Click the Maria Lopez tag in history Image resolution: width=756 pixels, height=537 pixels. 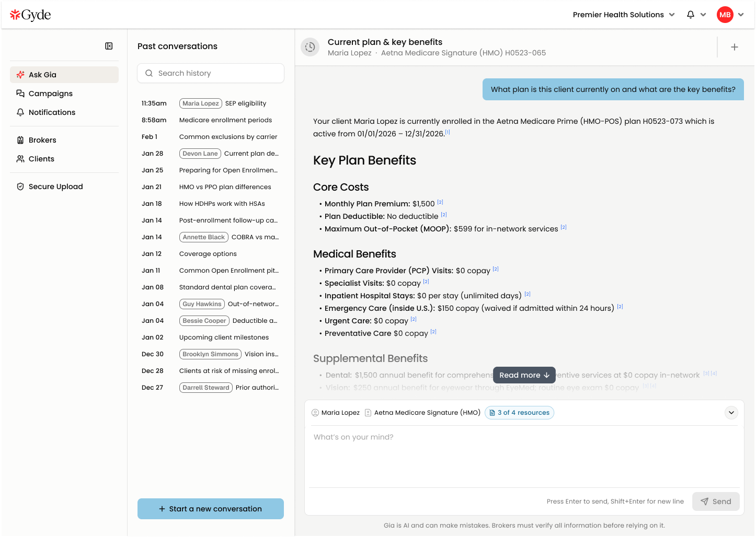(x=201, y=103)
